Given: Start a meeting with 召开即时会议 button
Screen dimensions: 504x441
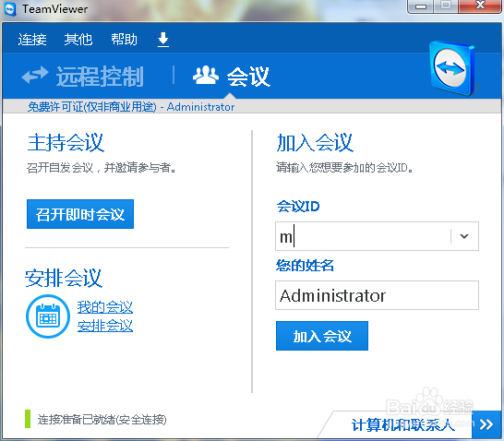Looking at the screenshot, I should tap(80, 214).
